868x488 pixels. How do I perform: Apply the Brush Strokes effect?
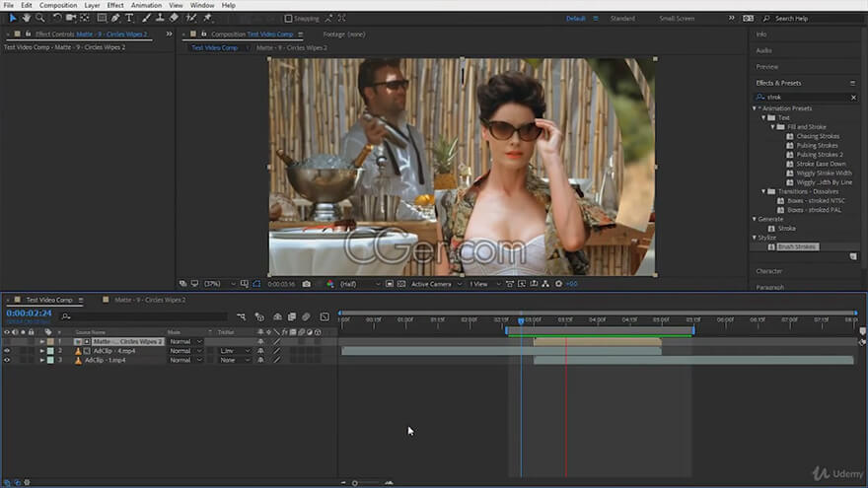coord(797,246)
